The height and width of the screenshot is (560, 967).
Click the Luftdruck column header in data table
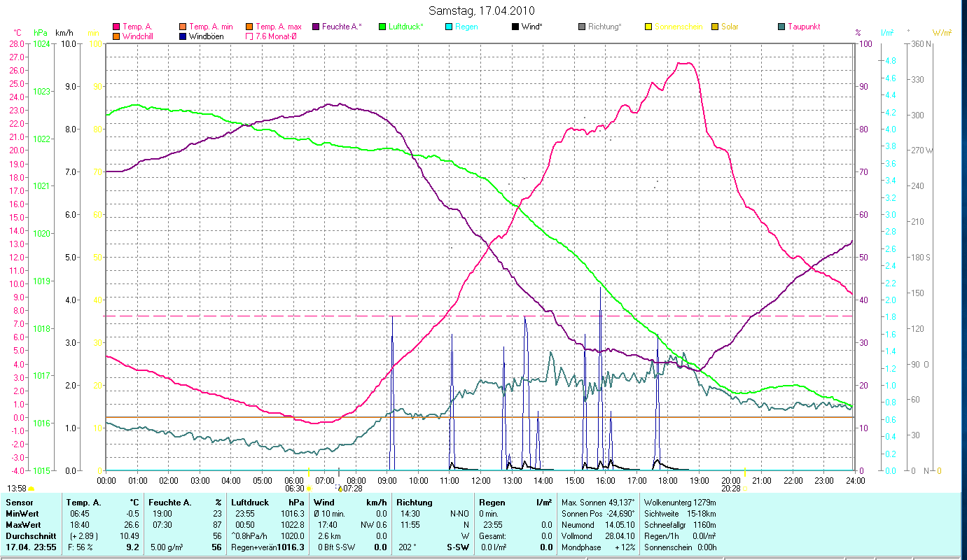tap(250, 503)
